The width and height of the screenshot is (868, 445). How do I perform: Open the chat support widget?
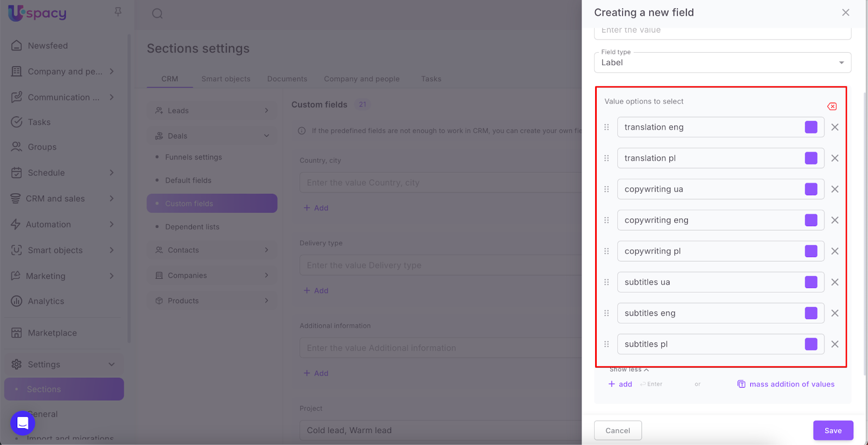(23, 423)
